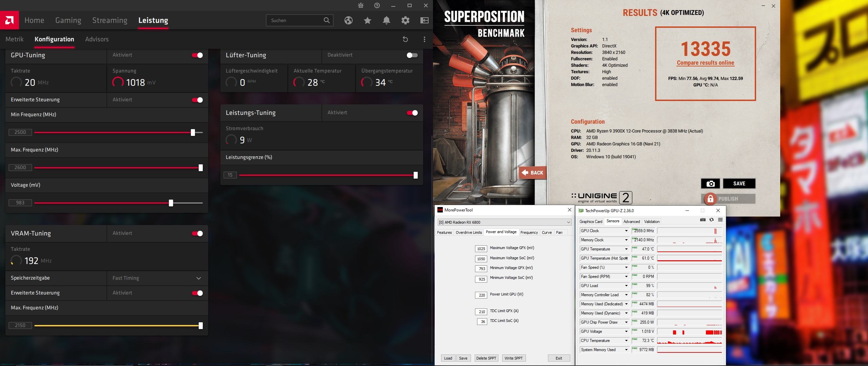Click Compare results online link
This screenshot has height=366, width=868.
coord(706,63)
